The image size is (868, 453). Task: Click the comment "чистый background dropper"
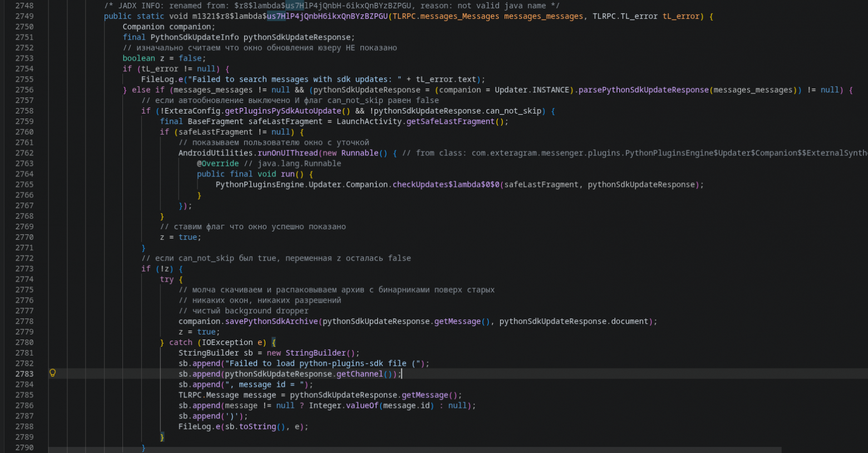click(243, 311)
